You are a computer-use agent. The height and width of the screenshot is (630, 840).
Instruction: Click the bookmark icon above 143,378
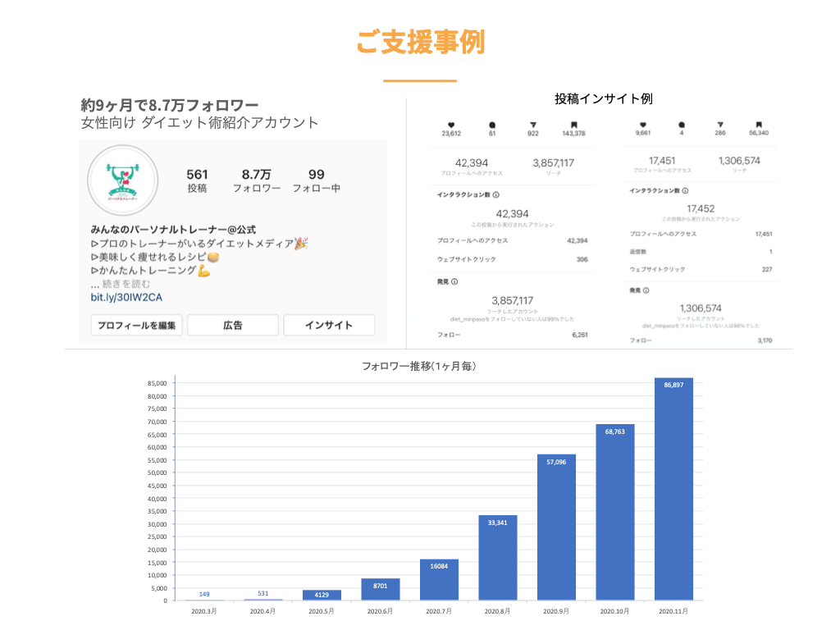(573, 125)
